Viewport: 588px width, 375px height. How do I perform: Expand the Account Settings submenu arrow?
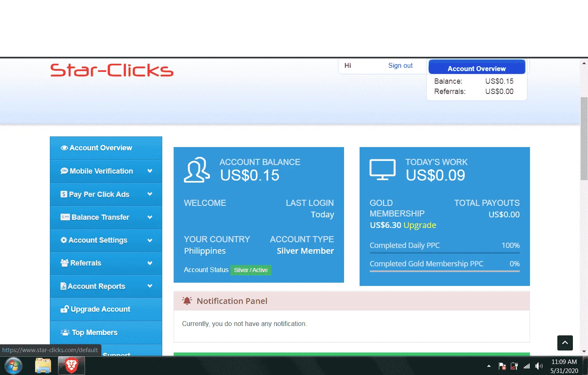click(x=150, y=240)
